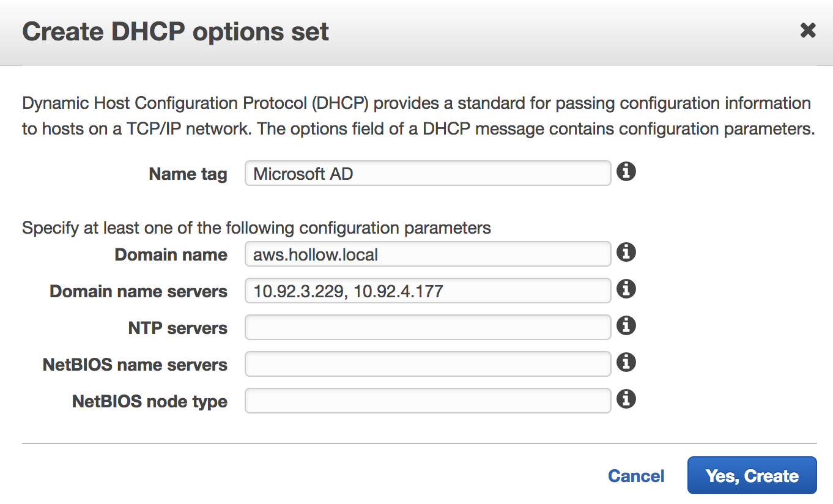
Task: Click the Name tag label
Action: click(x=188, y=174)
